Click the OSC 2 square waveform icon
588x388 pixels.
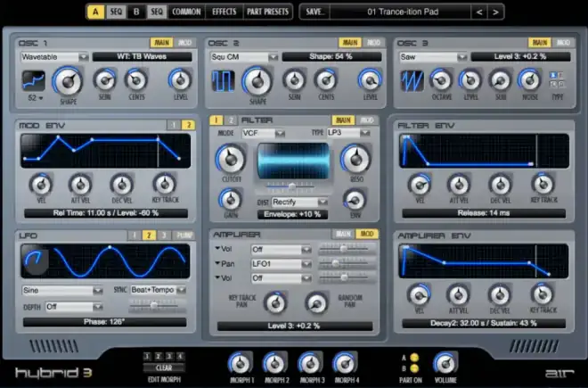pyautogui.click(x=221, y=82)
